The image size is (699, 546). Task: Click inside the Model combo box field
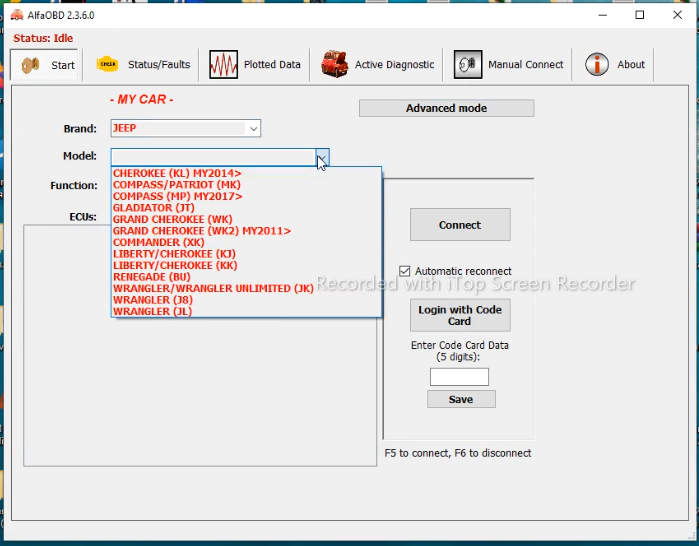click(x=214, y=157)
